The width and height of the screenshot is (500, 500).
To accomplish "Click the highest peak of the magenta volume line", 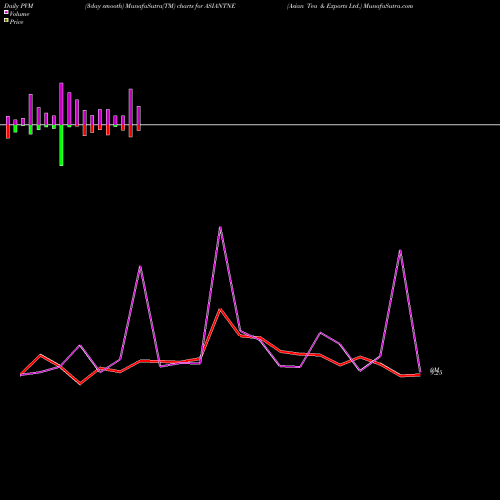I will 220,227.
